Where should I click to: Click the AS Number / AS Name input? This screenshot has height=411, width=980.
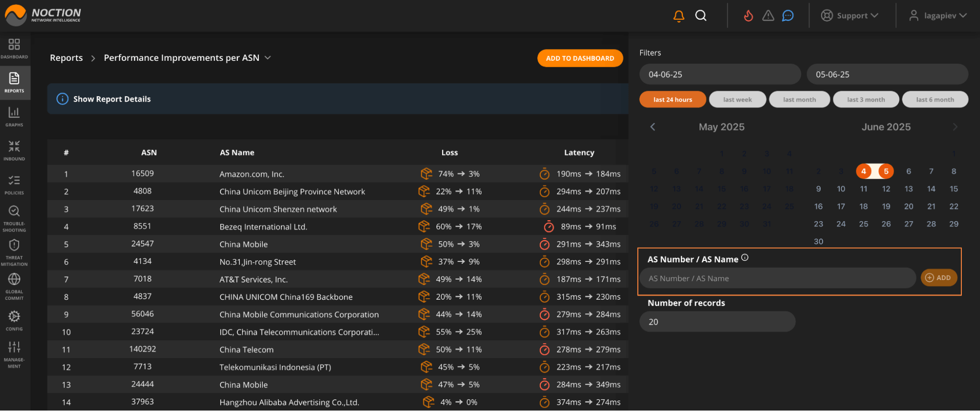[778, 278]
